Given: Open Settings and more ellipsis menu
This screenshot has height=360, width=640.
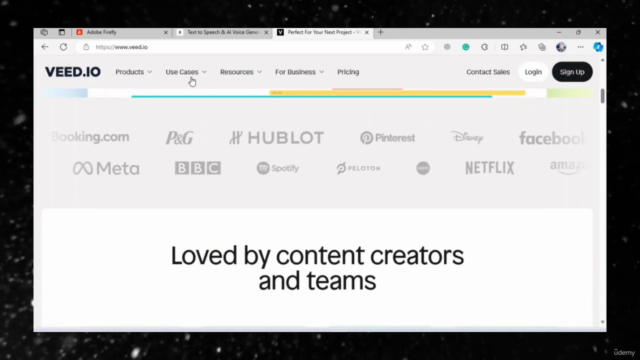Looking at the screenshot, I should coord(580,47).
